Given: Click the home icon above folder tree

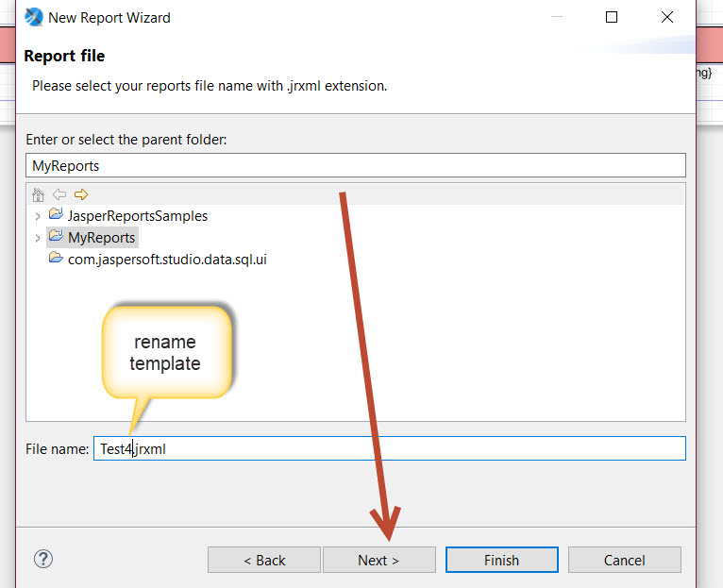Looking at the screenshot, I should pos(38,194).
